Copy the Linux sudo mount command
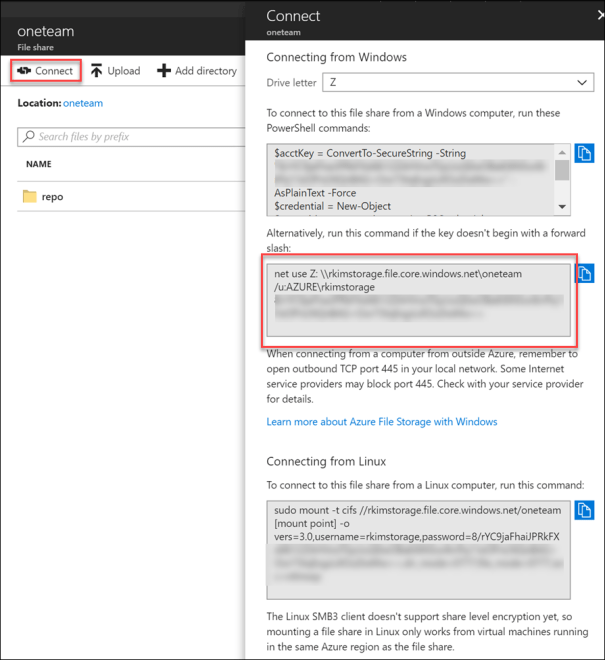Screen dimensions: 605x660 point(584,510)
